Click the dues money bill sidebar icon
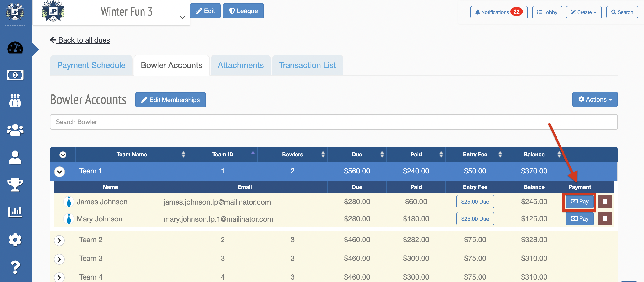Image resolution: width=644 pixels, height=282 pixels. [15, 75]
